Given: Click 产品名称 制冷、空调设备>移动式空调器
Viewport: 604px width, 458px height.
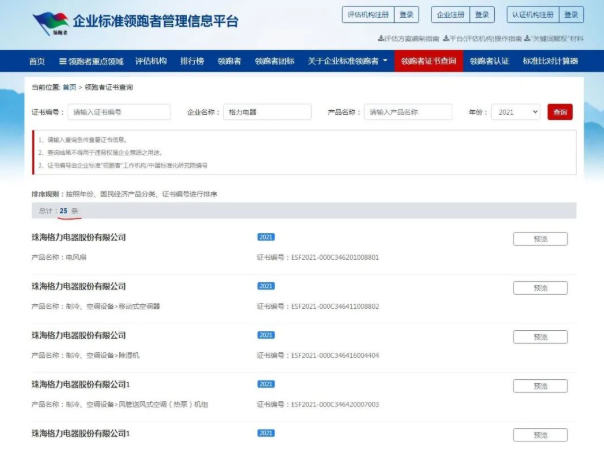Looking at the screenshot, I should [96, 306].
